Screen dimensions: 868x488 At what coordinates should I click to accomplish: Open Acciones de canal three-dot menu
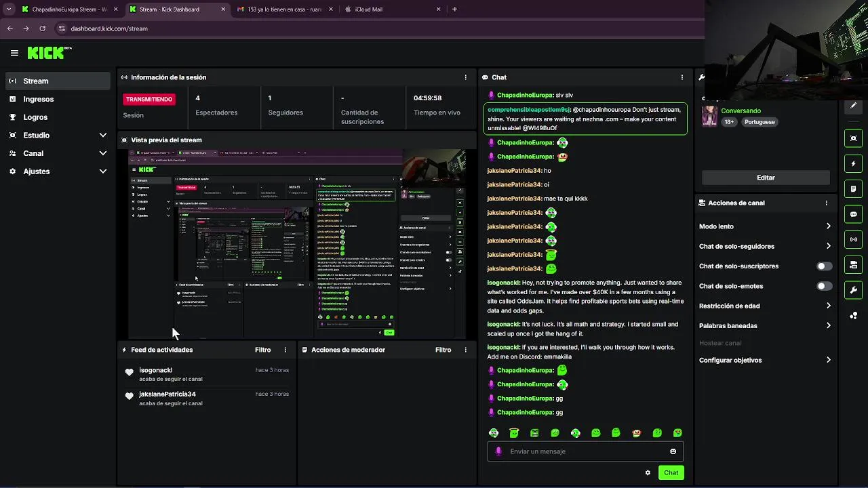826,203
